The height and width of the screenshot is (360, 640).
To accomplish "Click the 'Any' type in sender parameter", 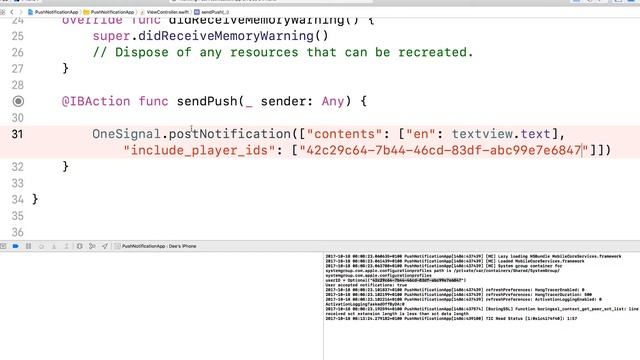I will click(x=333, y=101).
